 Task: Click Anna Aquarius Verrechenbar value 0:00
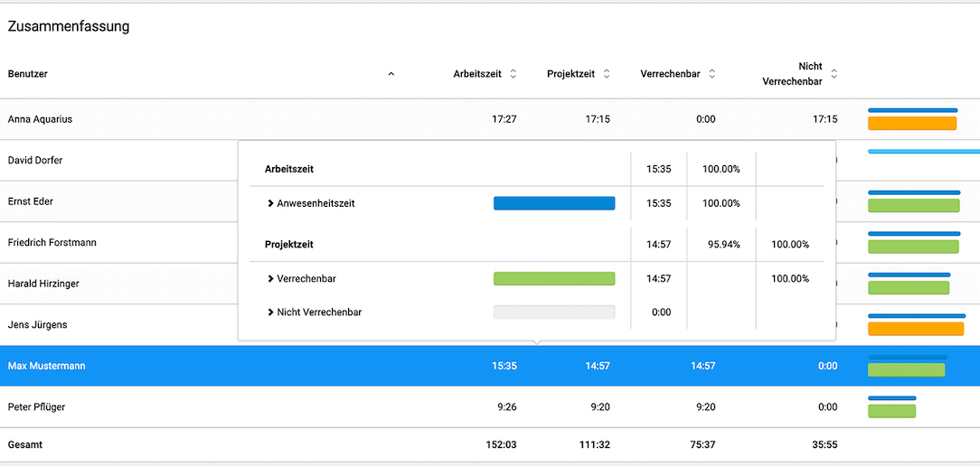[706, 118]
